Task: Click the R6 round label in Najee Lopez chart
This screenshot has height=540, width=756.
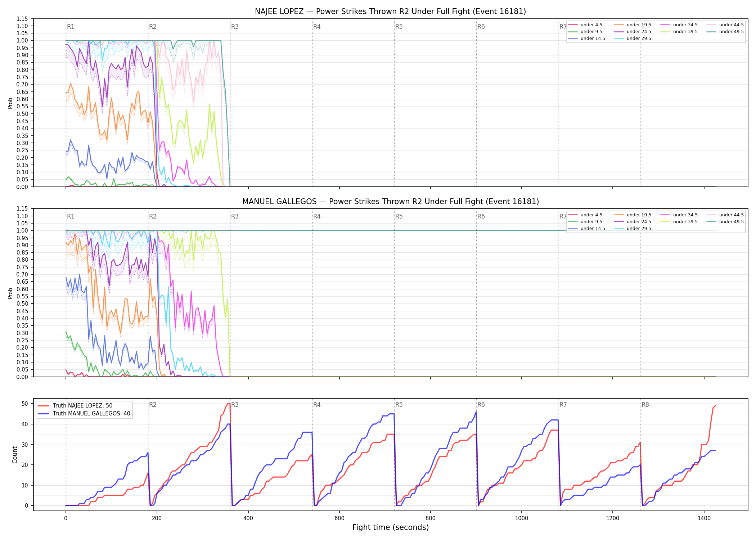Action: point(481,27)
